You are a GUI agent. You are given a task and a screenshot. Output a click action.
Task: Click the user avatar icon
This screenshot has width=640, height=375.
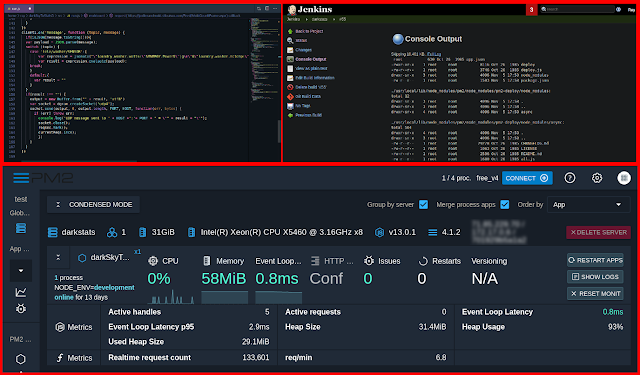click(624, 178)
